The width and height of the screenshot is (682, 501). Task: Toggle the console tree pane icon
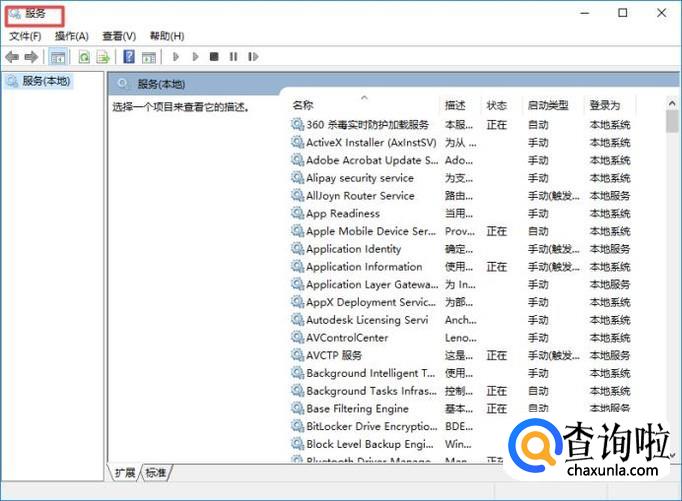coord(57,57)
